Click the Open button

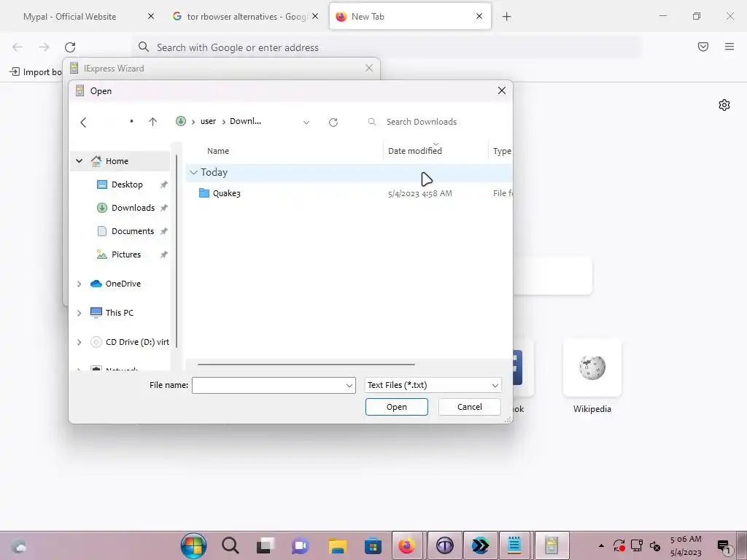[x=396, y=407]
